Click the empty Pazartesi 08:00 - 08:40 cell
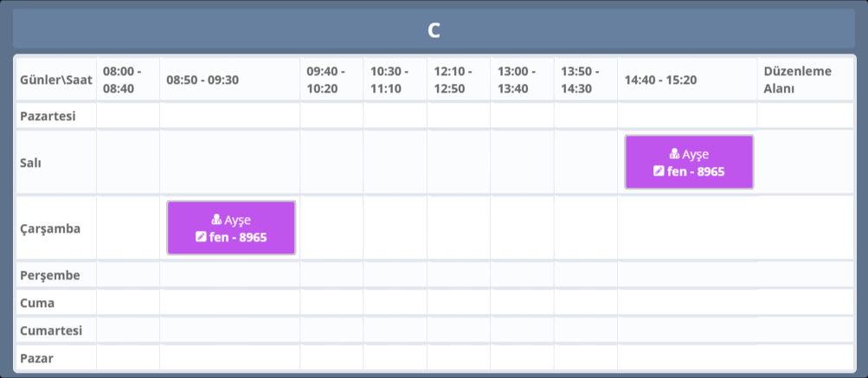This screenshot has width=868, height=378. (127, 115)
